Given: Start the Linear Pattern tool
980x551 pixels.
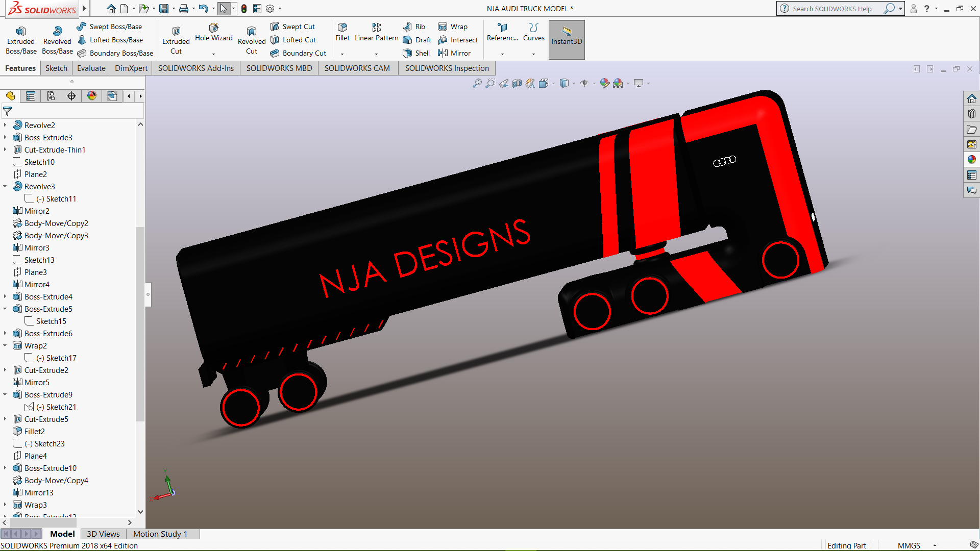Looking at the screenshot, I should pyautogui.click(x=377, y=32).
